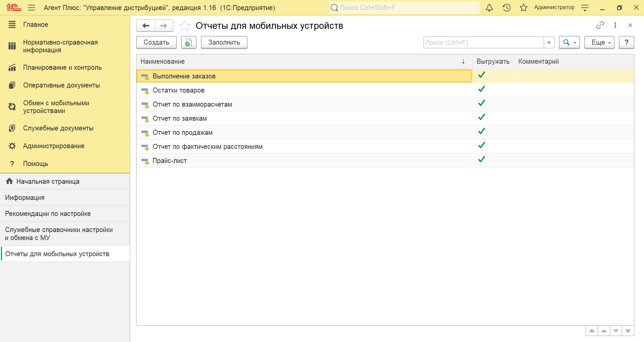Expand the Еще dropdown menu
The height and width of the screenshot is (342, 644).
599,43
